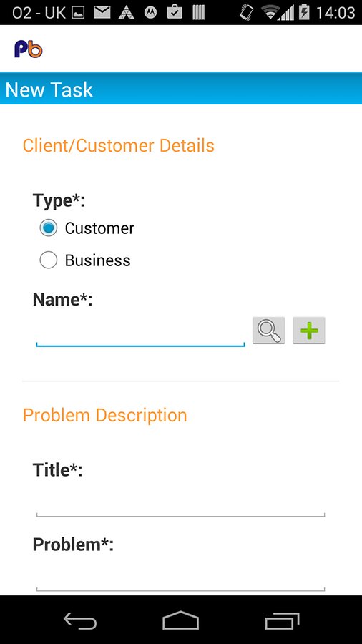Screen dimensions: 362x644
Task: Tap the Android home navigation icon
Action: coord(180,620)
